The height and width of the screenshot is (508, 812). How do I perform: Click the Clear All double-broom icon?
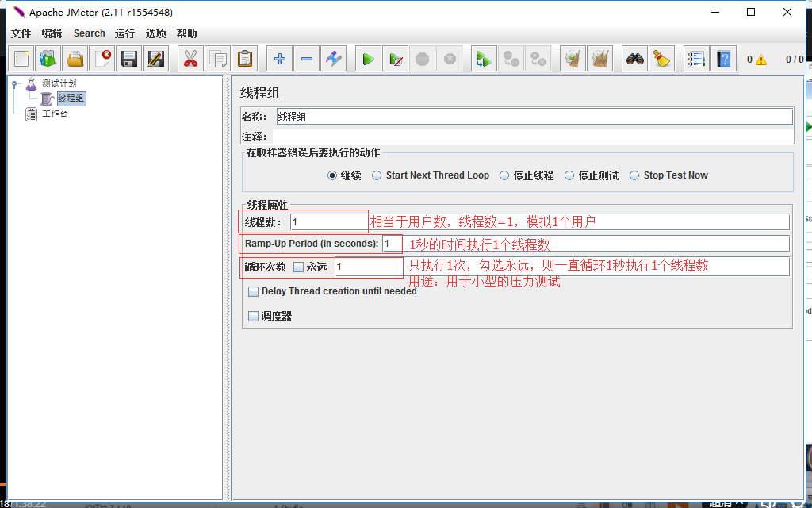(599, 59)
